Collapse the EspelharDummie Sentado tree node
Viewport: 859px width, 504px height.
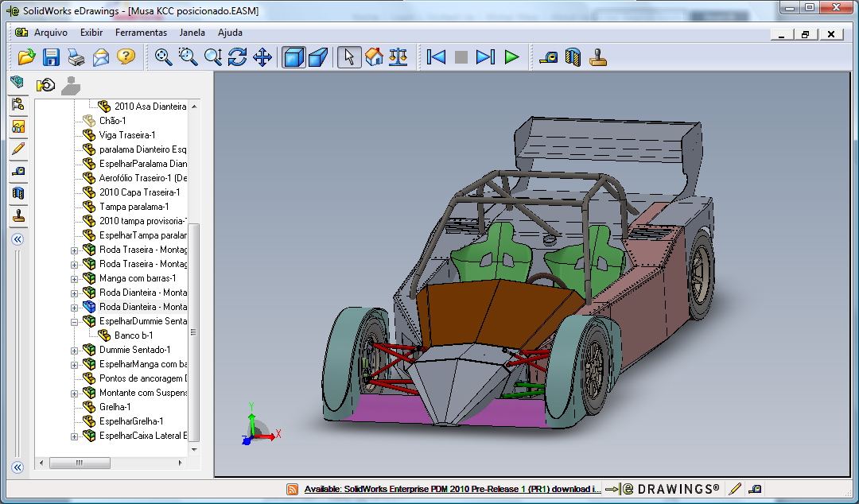tap(75, 321)
